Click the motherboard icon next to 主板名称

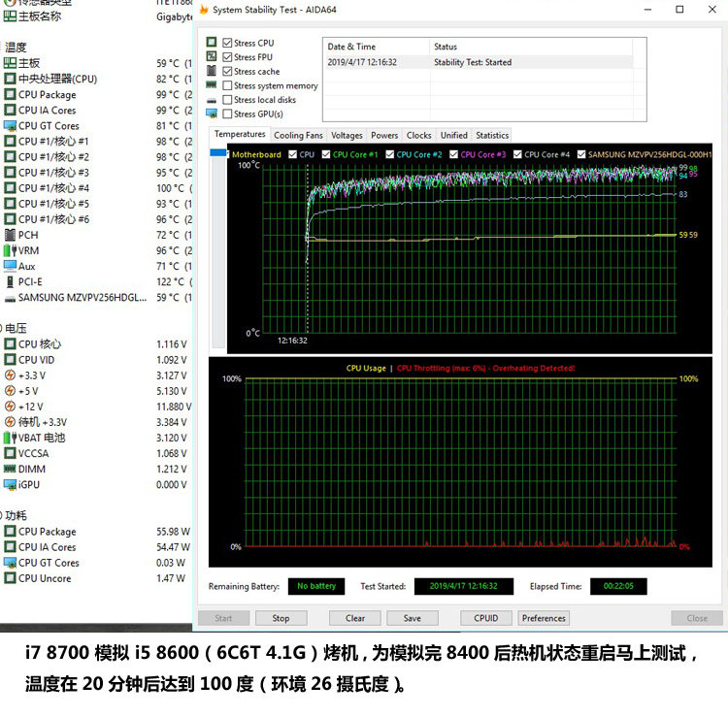[10, 16]
